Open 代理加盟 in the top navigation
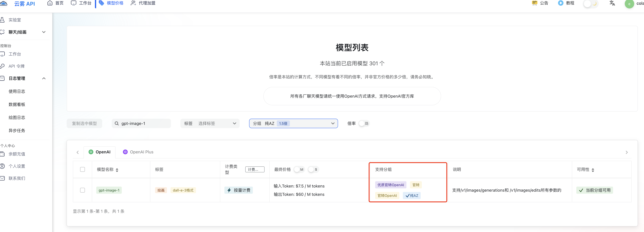Viewport: 644px width, 232px height. tap(143, 3)
